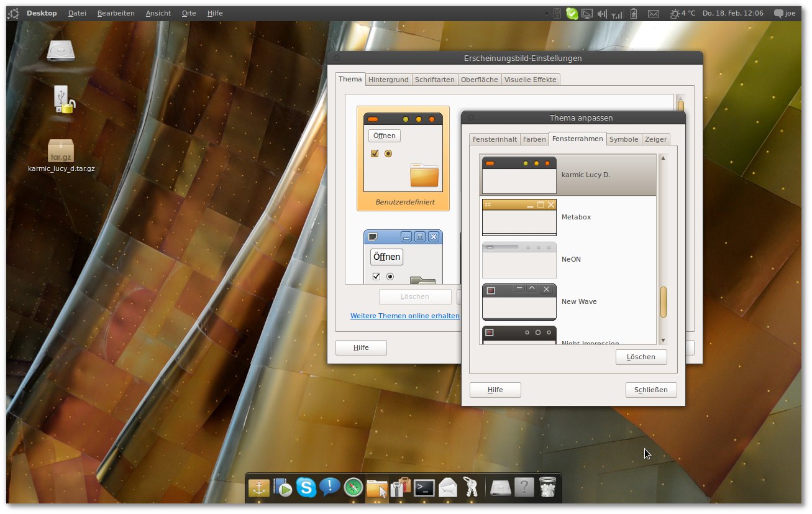Launch the green compass browser in dock
This screenshot has width=812, height=514.
[x=353, y=487]
